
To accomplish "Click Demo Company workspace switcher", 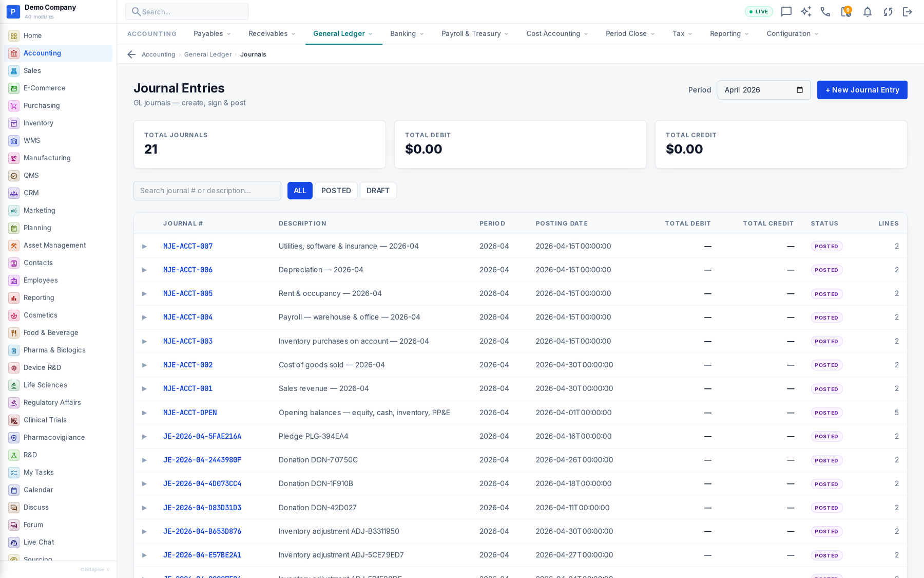I will coord(58,11).
